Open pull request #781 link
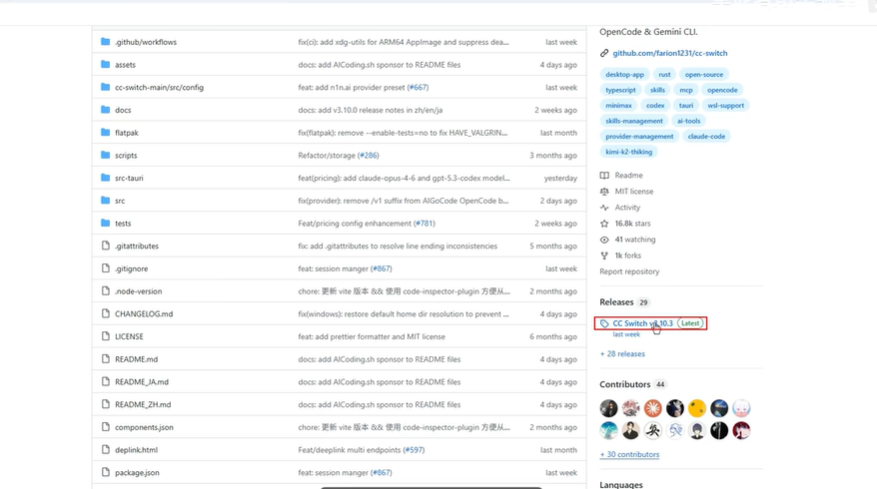 tap(424, 223)
